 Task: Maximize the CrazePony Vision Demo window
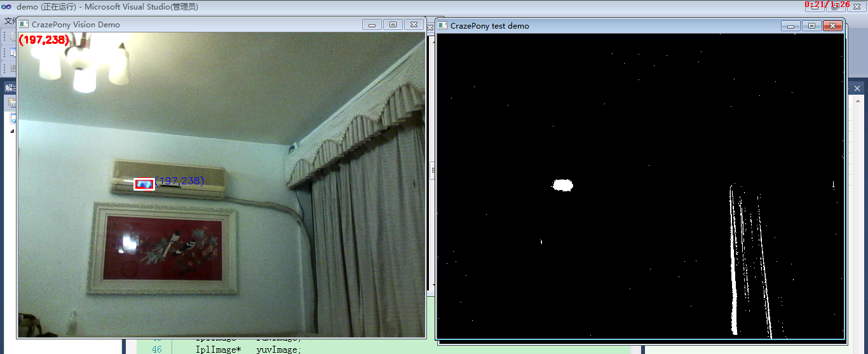[x=393, y=25]
